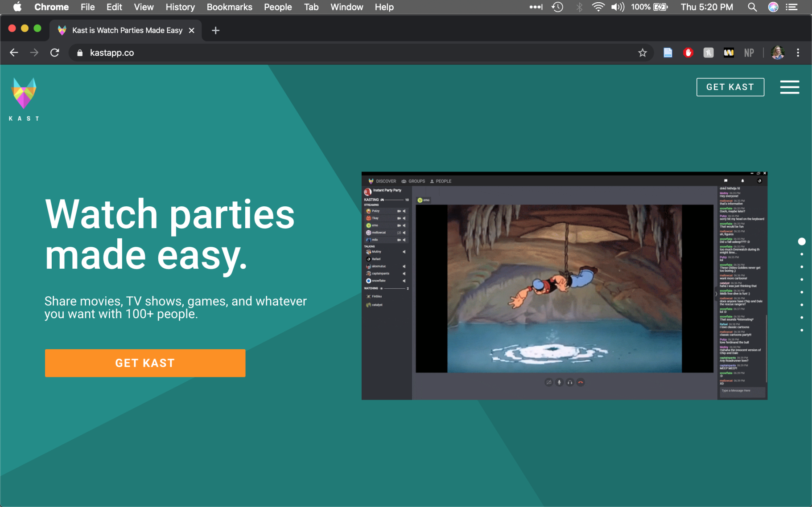This screenshot has height=507, width=812.
Task: Open the Help menu
Action: click(384, 7)
